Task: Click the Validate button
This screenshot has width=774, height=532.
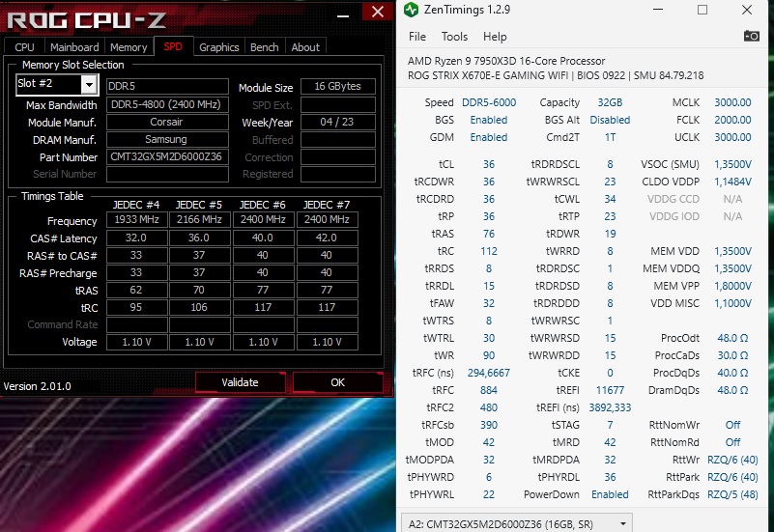Action: point(240,382)
